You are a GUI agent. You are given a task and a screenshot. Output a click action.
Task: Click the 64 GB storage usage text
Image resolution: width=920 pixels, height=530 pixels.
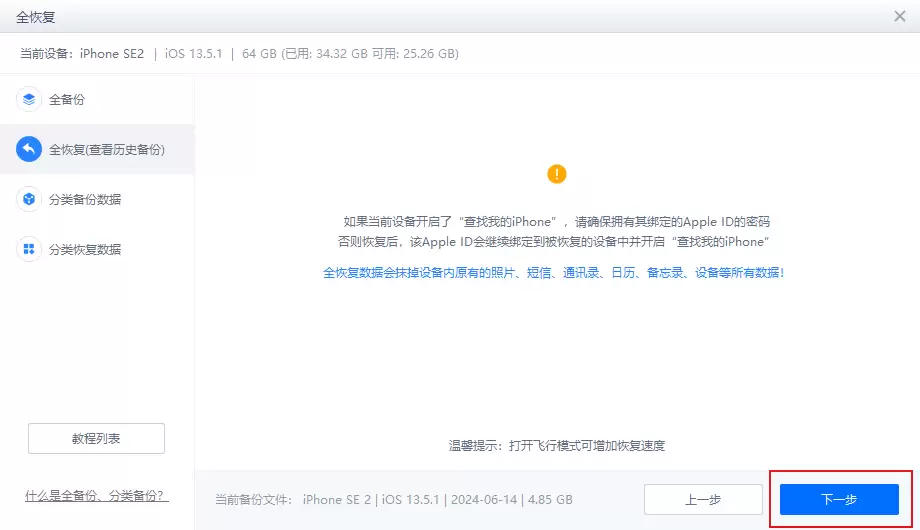pos(350,53)
